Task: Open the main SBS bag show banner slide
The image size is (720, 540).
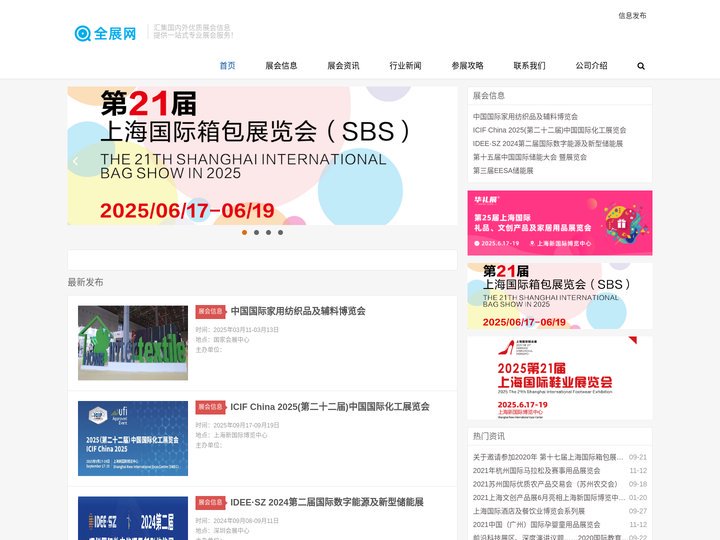Action: pyautogui.click(x=262, y=156)
